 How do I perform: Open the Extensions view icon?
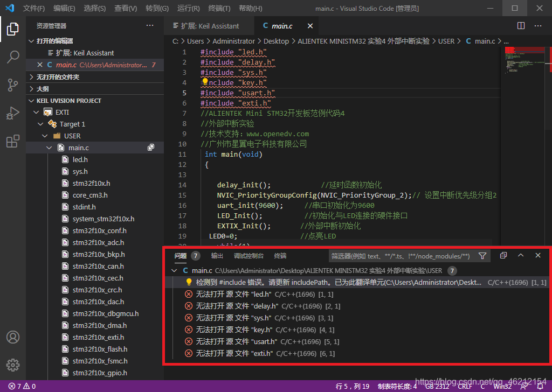tap(13, 141)
